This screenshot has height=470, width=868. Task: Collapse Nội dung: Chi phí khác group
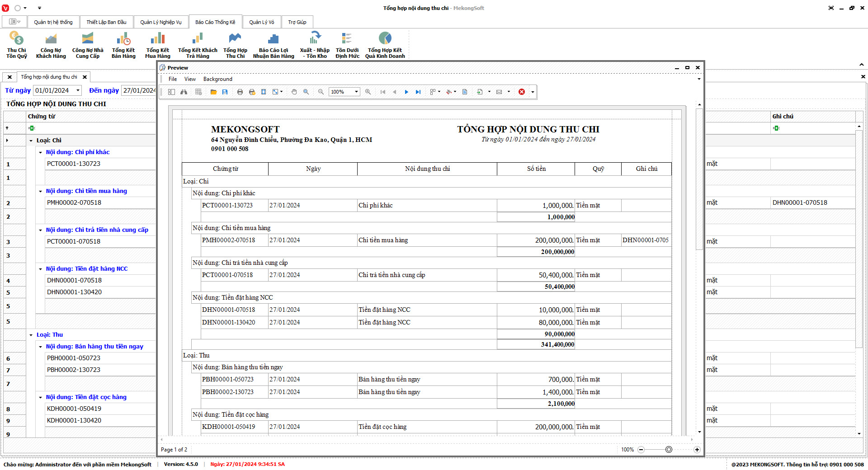point(40,152)
